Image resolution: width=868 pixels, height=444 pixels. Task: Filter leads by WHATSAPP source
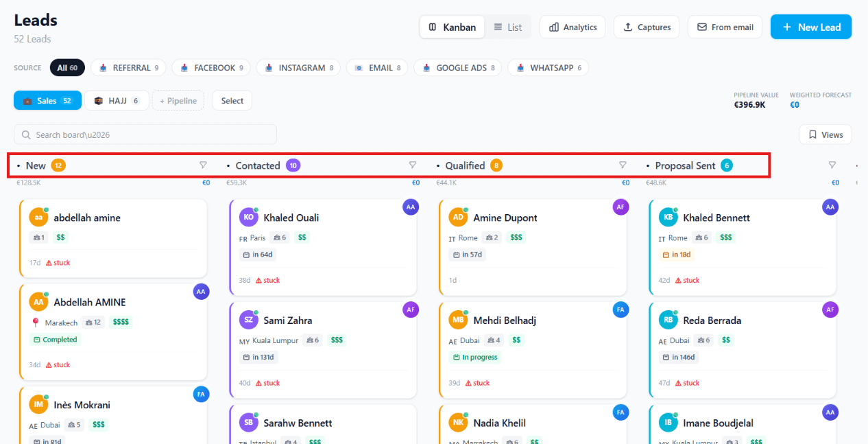pos(548,68)
